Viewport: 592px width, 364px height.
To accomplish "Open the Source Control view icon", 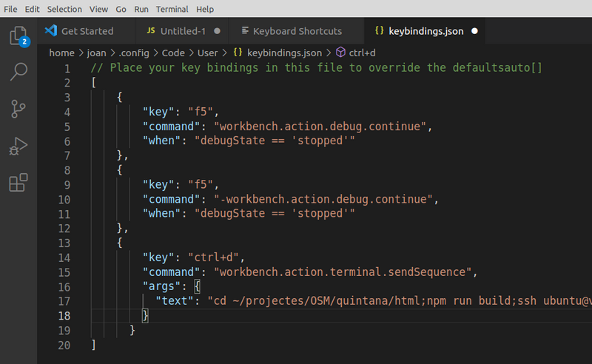I will click(18, 109).
